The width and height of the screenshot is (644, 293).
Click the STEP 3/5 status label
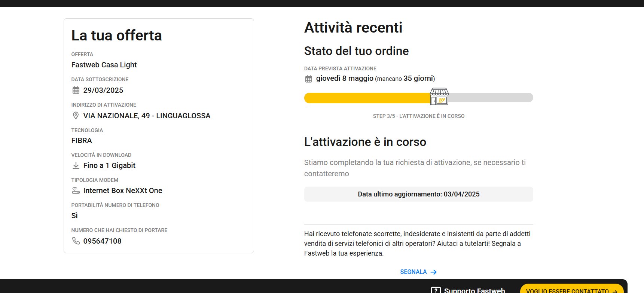click(418, 116)
